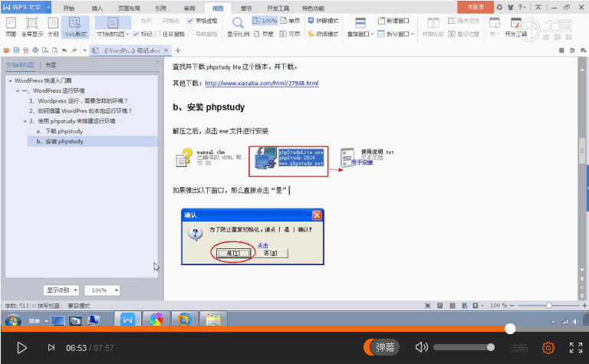Screen dimensions: 589x364
Task: Switch to 页面 page view
Action: coord(11,27)
